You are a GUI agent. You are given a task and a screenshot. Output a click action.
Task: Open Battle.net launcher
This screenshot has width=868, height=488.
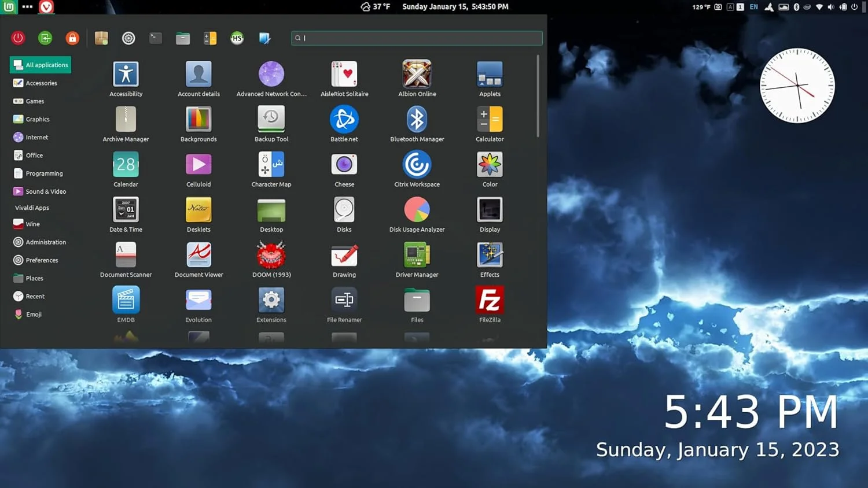coord(344,120)
